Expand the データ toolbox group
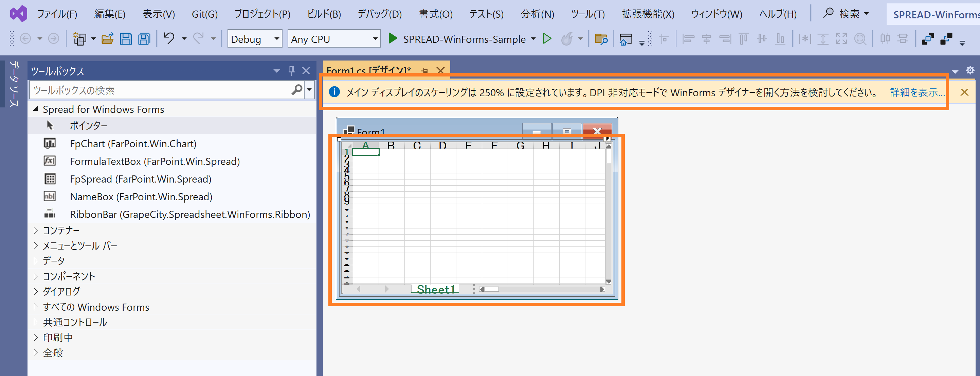The image size is (980, 376). [35, 260]
